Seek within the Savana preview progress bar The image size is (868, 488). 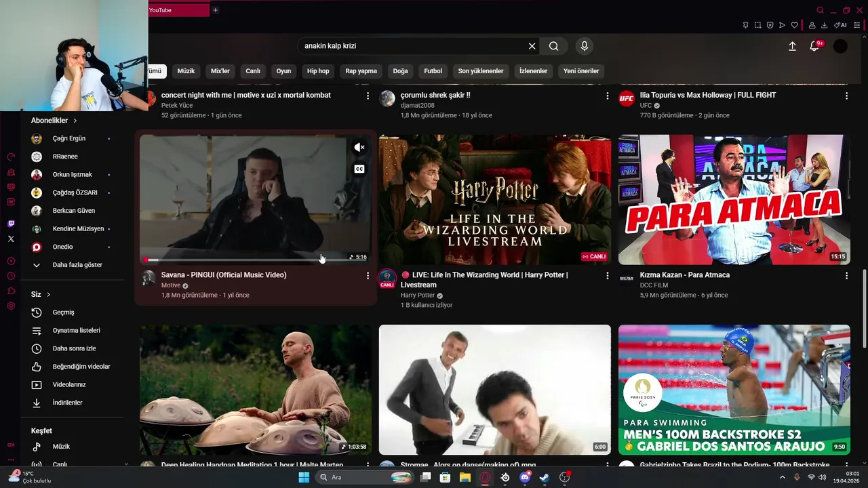pos(257,260)
